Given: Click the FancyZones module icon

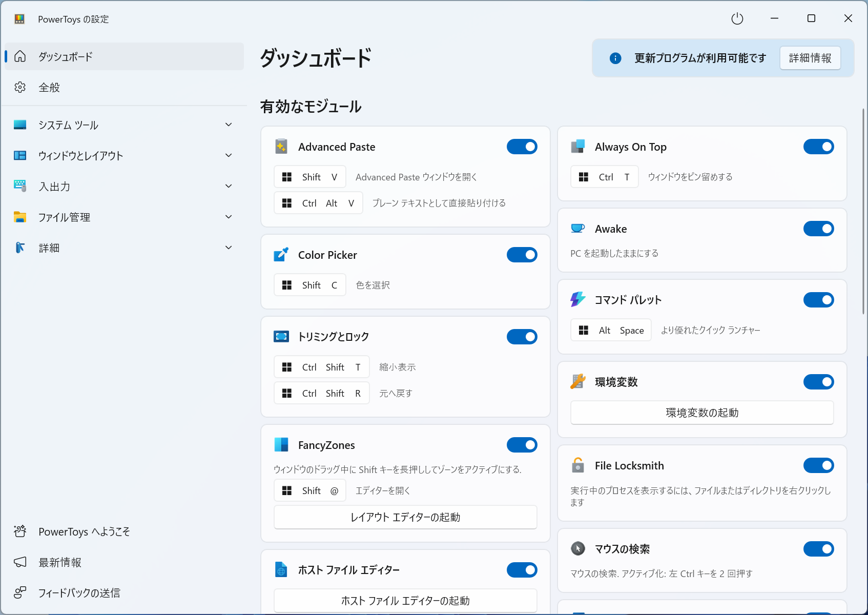Looking at the screenshot, I should click(281, 445).
